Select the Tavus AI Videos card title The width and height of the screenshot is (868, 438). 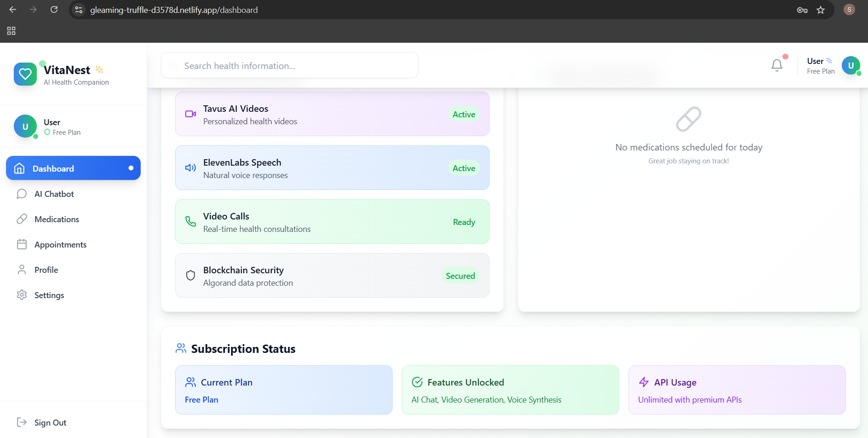(x=236, y=109)
